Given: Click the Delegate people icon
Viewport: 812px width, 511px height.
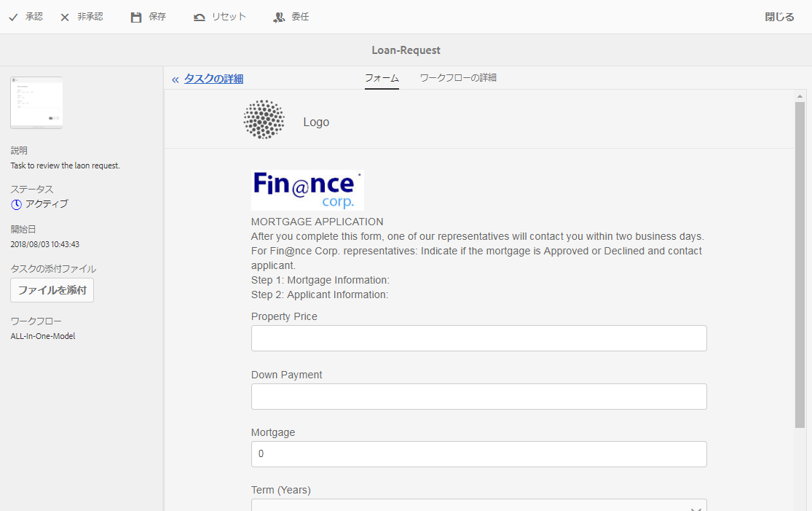Looking at the screenshot, I should click(x=279, y=17).
